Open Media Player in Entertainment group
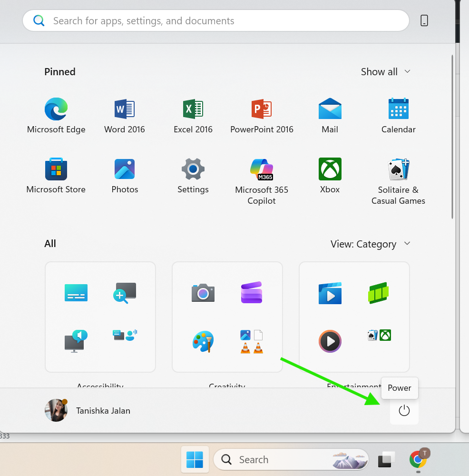 [x=330, y=341]
